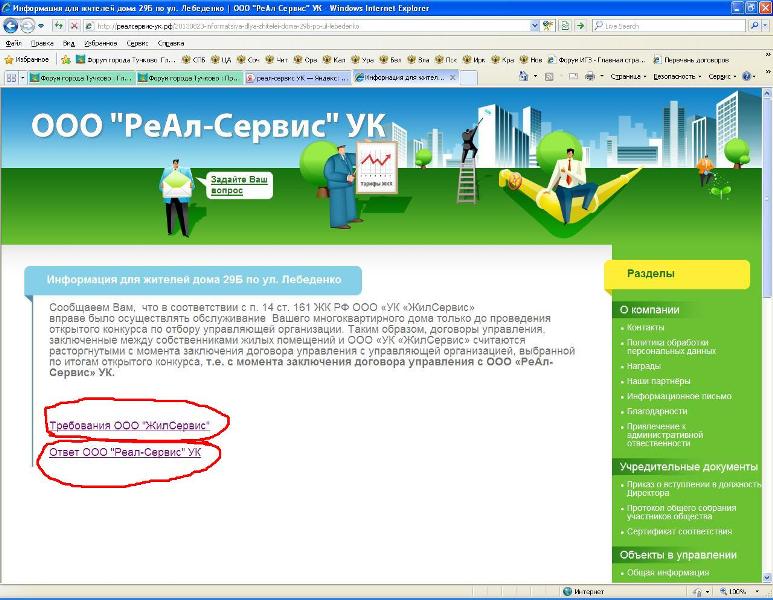The image size is (773, 600).
Task: Expand the address bar history dropdown
Action: 535,26
